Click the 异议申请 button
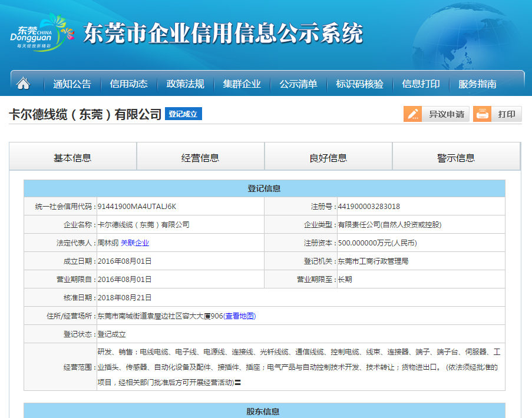The height and width of the screenshot is (418, 532). [x=437, y=114]
